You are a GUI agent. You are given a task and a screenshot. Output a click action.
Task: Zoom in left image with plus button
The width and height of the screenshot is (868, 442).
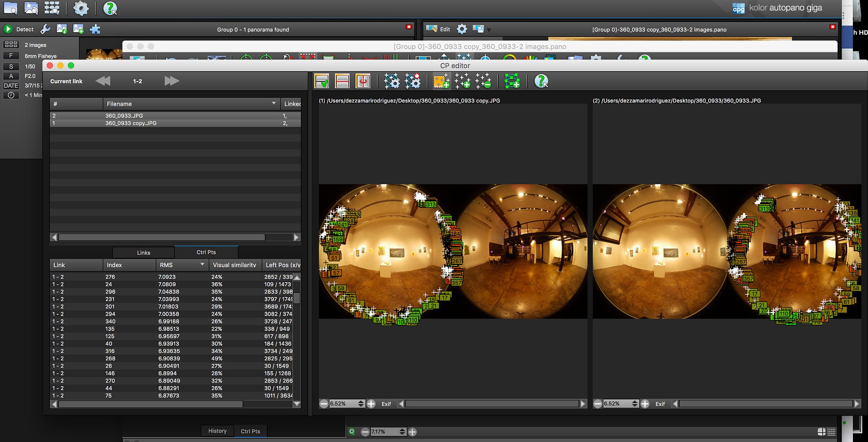click(x=371, y=404)
